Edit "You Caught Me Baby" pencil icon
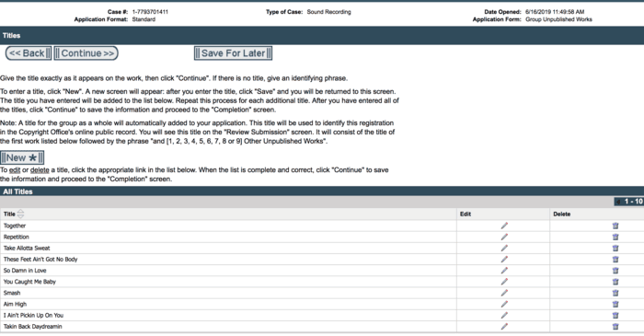 504,282
